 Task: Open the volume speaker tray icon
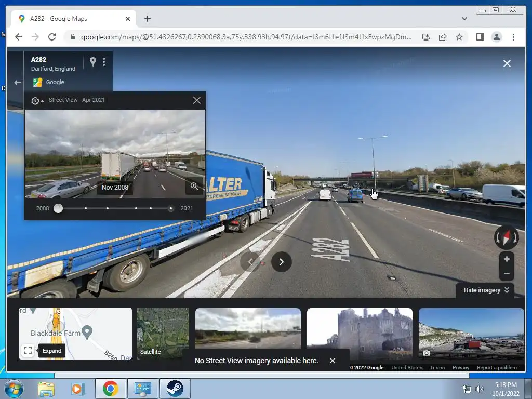pos(479,389)
